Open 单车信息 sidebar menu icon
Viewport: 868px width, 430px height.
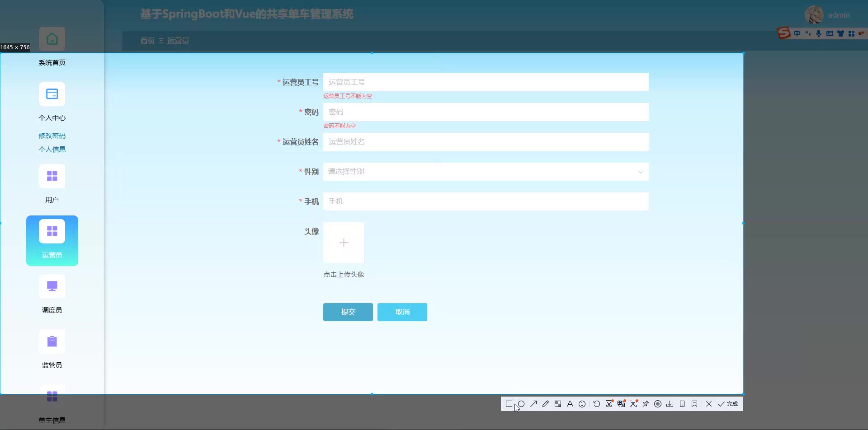click(x=52, y=397)
